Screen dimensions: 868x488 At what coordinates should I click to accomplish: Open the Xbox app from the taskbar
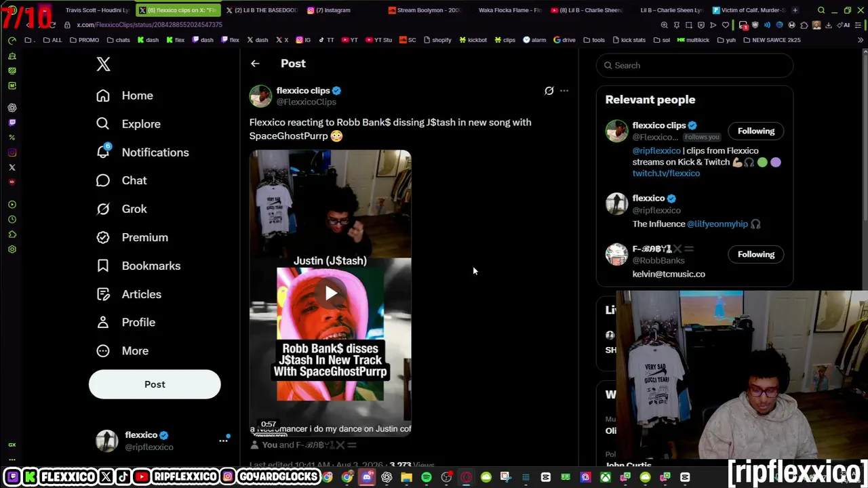(x=605, y=478)
